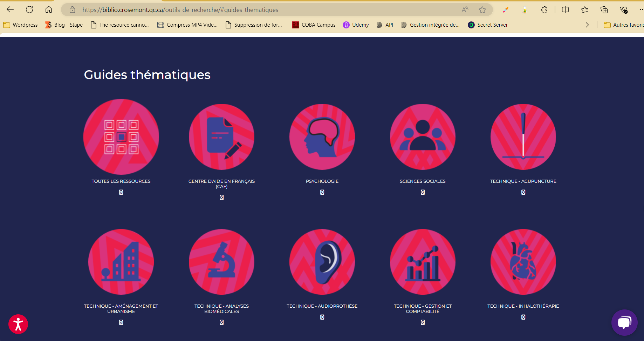Open the chat bubble widget
Screen dimensions: 644x341
624,322
